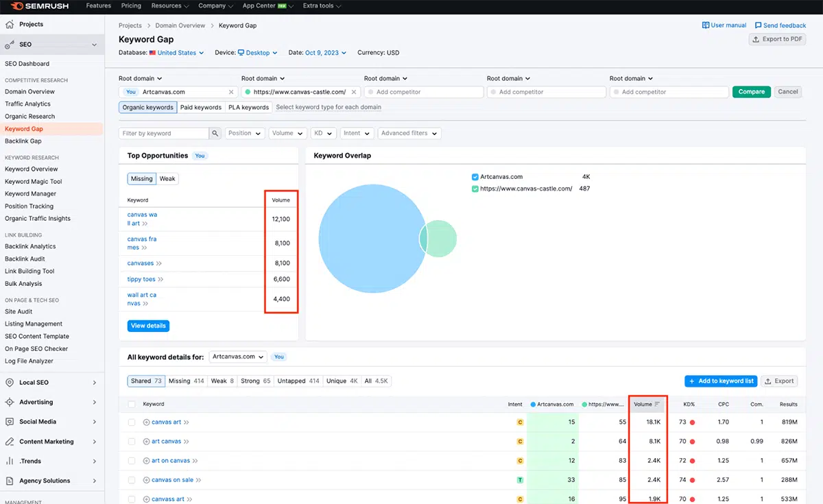Click the third Add competitor field

point(669,92)
